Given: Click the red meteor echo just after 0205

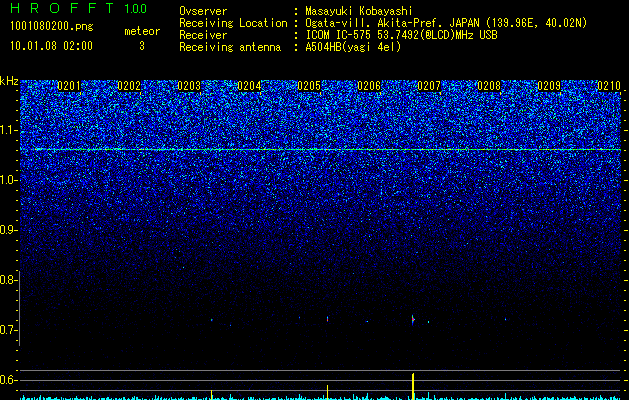Looking at the screenshot, I should click(327, 319).
